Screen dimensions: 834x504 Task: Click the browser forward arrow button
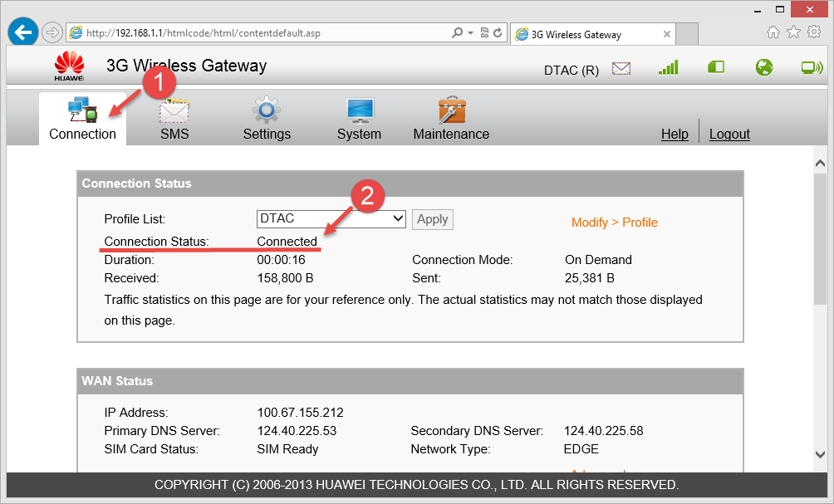pos(52,32)
